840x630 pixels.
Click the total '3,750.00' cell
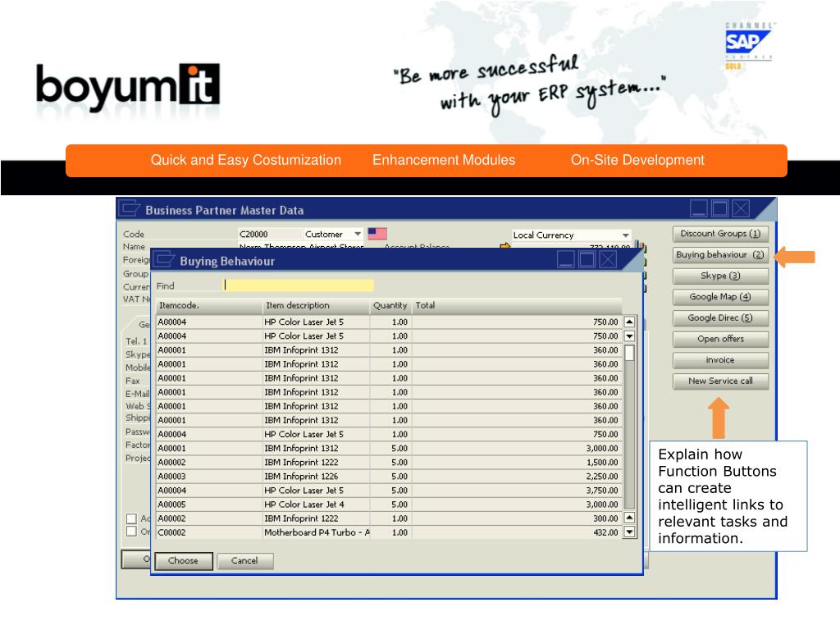click(517, 491)
